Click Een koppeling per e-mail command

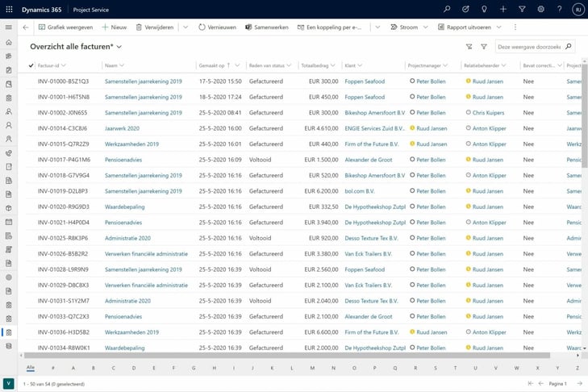(329, 27)
